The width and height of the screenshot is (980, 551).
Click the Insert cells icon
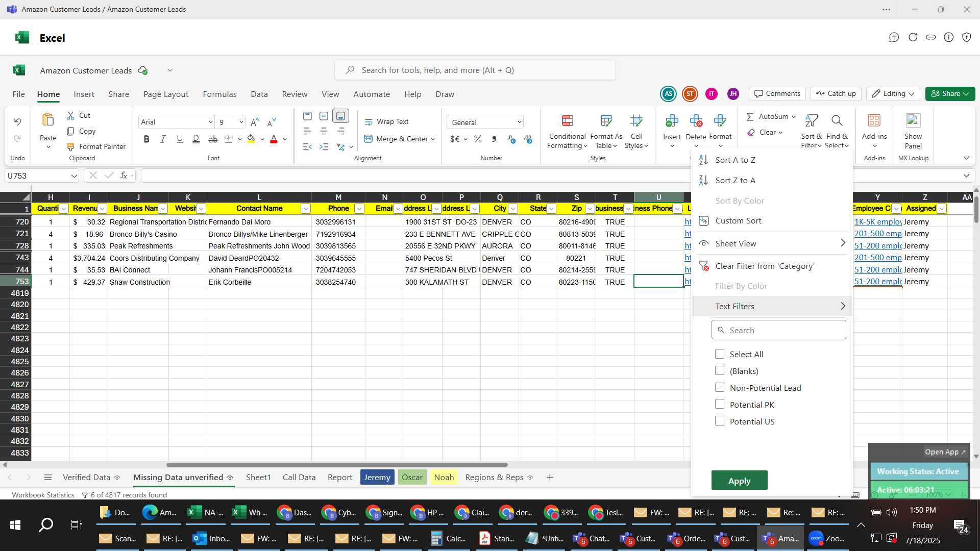(672, 121)
